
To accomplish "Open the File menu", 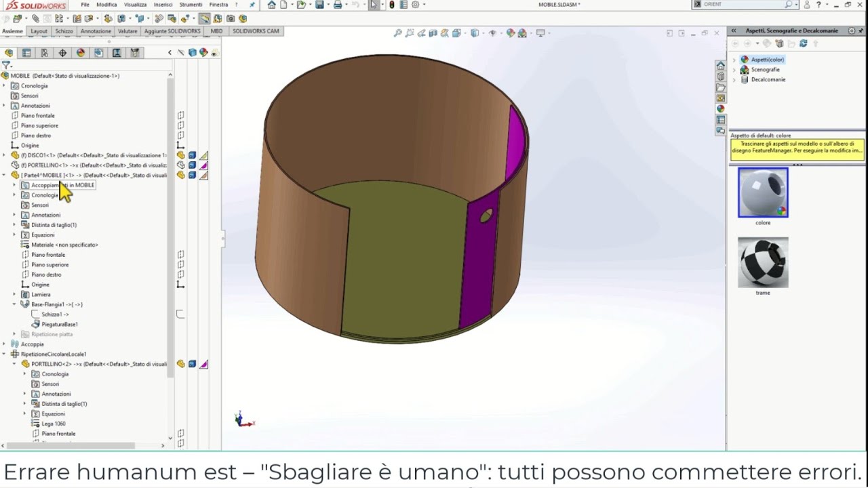I will pos(85,5).
